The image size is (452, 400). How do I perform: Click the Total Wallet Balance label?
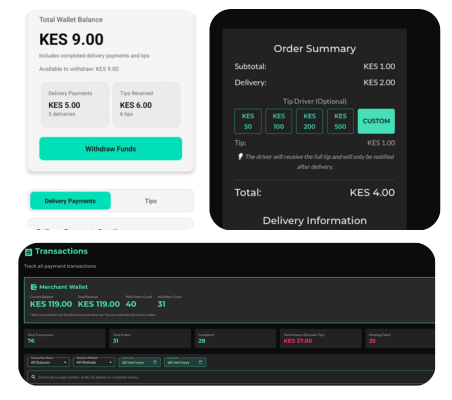(71, 20)
